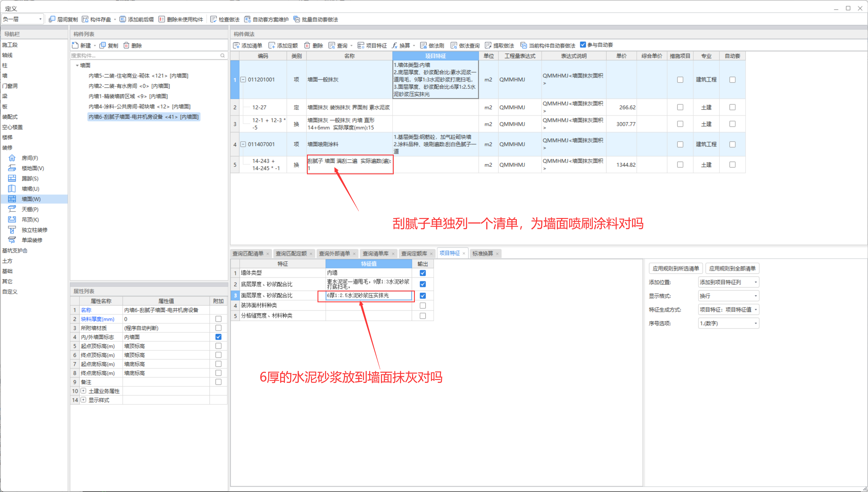Image resolution: width=868 pixels, height=492 pixels.
Task: Uncheck 输出 for 面层厚度、砂浆配合比
Action: pyautogui.click(x=422, y=295)
